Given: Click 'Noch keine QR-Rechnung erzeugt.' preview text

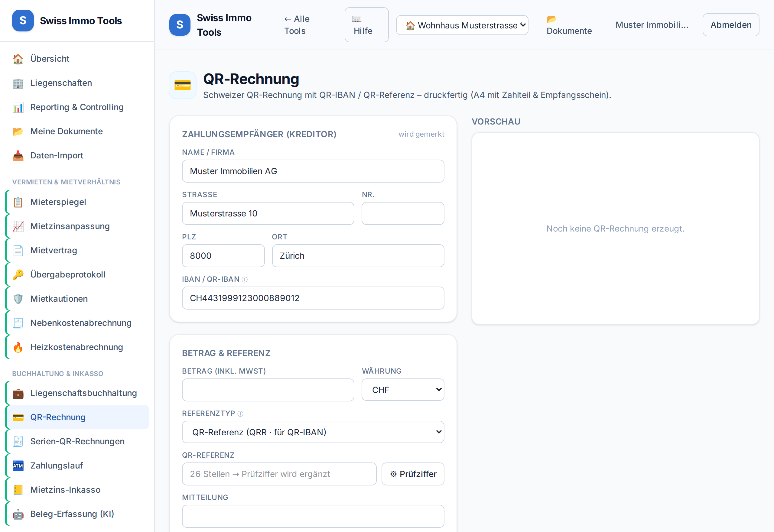Looking at the screenshot, I should pos(615,229).
